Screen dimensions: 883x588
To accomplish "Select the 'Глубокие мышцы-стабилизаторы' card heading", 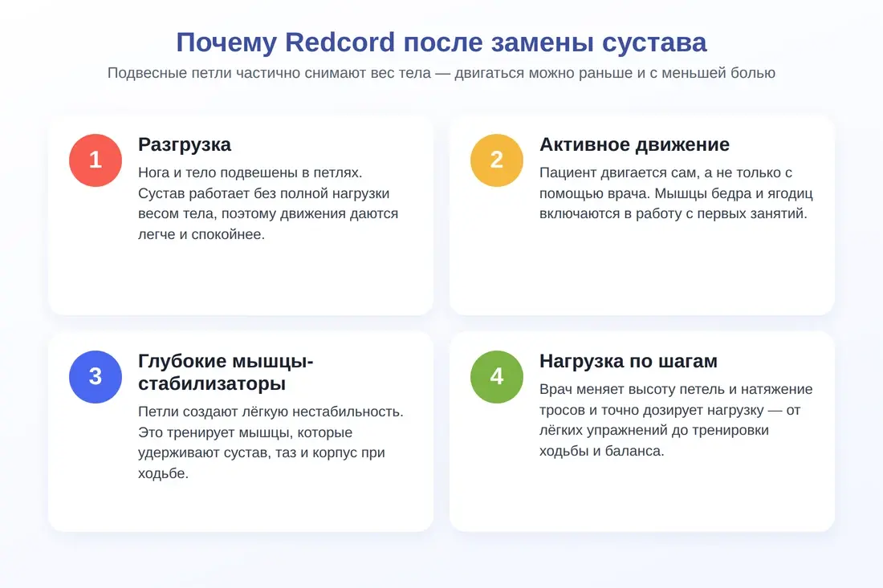I will (226, 372).
